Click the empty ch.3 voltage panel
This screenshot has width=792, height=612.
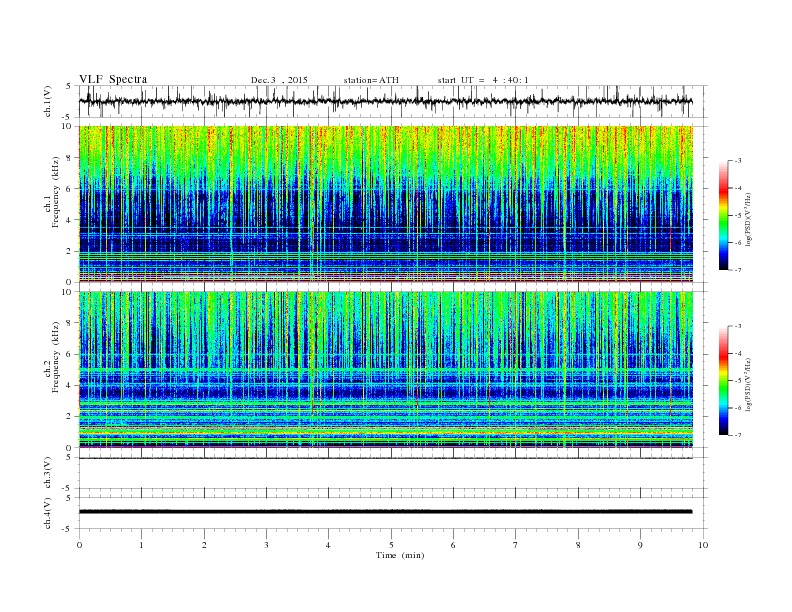pyautogui.click(x=393, y=473)
